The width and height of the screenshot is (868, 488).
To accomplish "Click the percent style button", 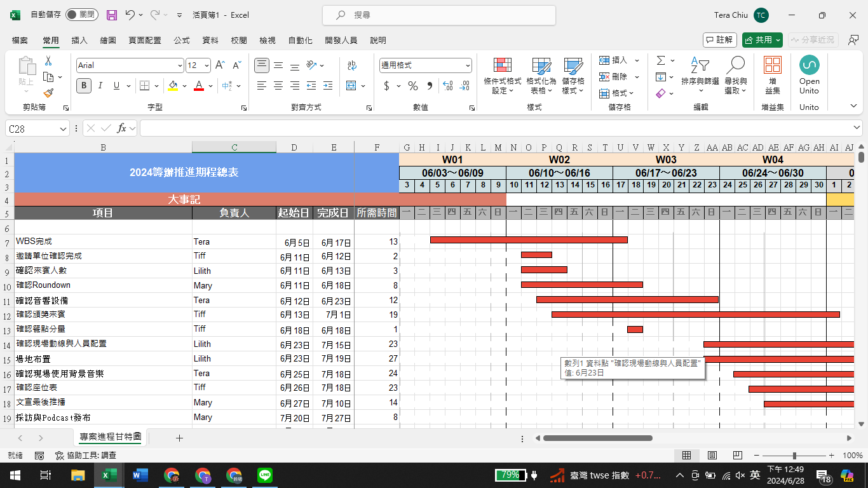I will [413, 86].
